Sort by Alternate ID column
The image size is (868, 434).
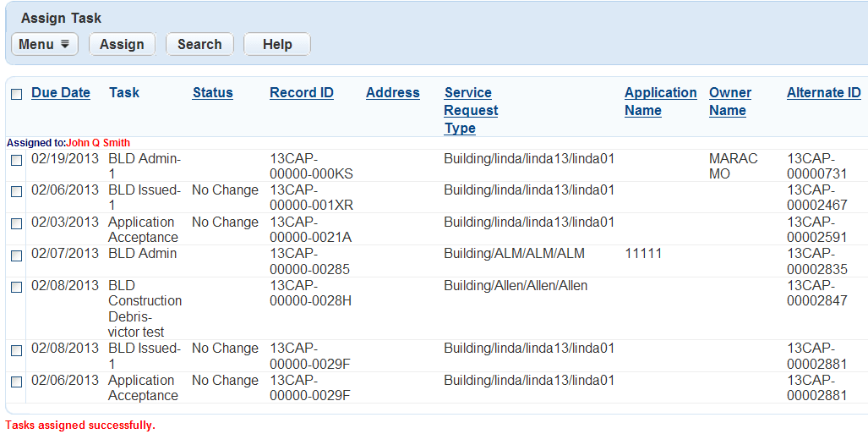(823, 93)
